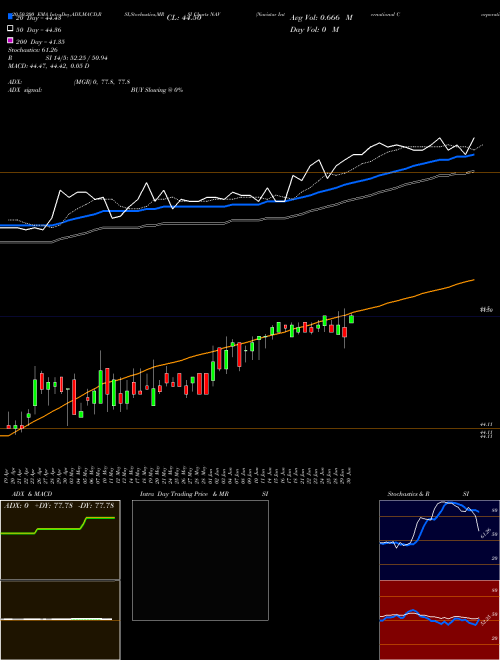Select the 'SI 14/3: 52.25 / 59.94' value
The image size is (500, 660).
[77, 58]
